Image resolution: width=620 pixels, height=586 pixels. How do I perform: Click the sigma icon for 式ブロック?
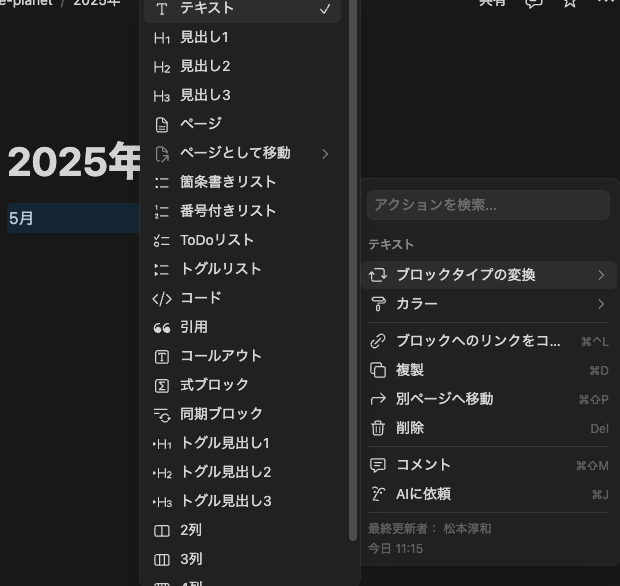pyautogui.click(x=162, y=385)
